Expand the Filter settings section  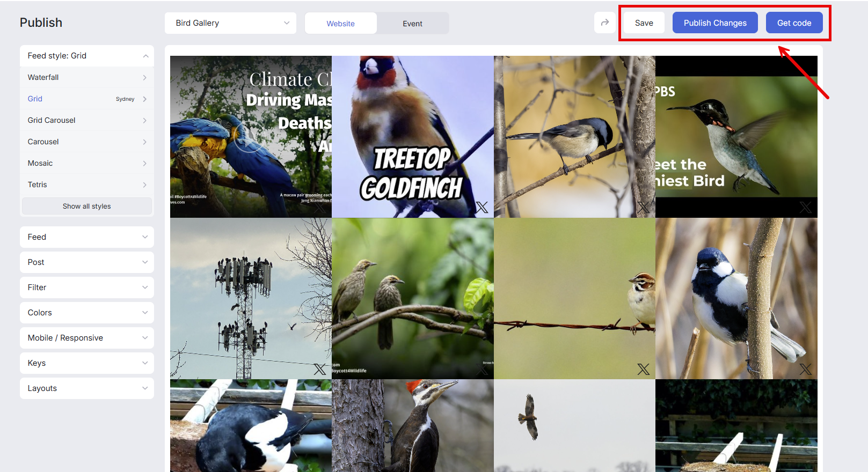[87, 287]
